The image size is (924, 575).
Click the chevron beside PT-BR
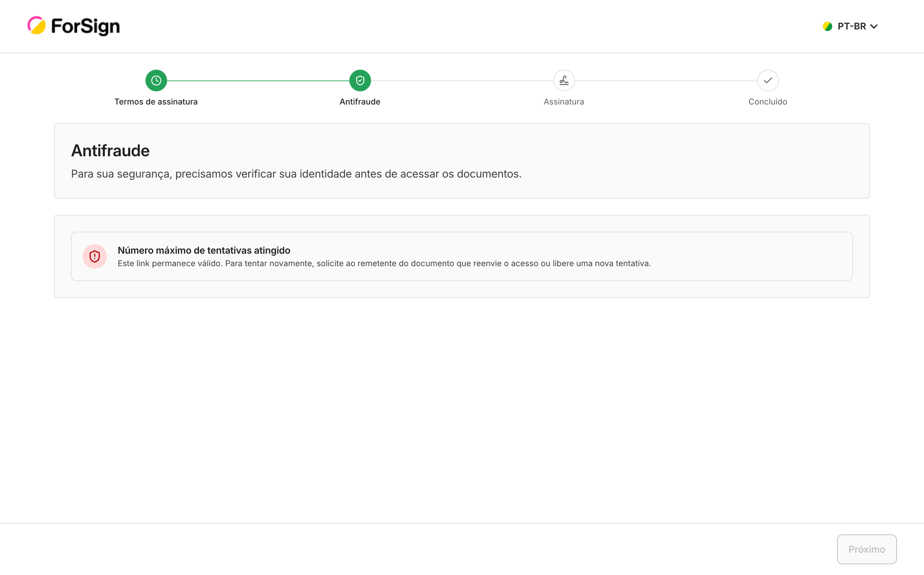coord(874,27)
